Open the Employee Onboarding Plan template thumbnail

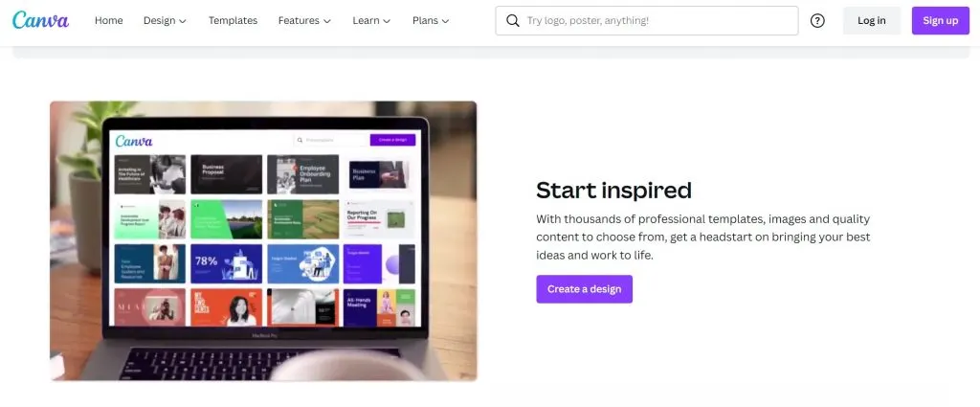(303, 174)
